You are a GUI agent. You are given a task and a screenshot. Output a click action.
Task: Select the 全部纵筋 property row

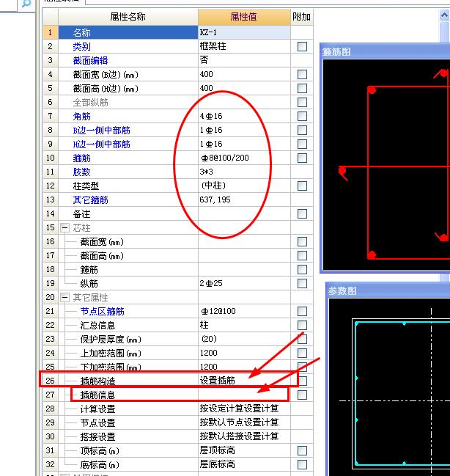pos(178,102)
